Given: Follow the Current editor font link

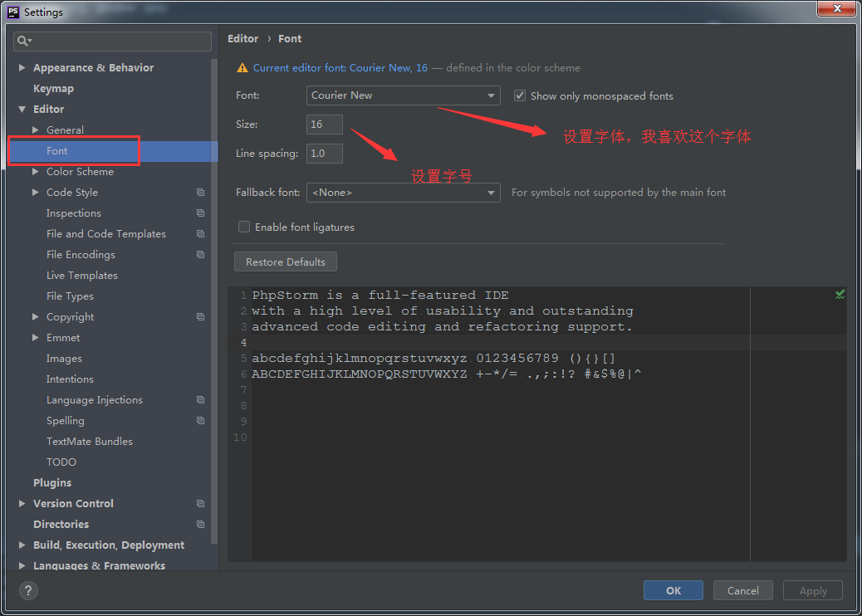Looking at the screenshot, I should click(340, 67).
